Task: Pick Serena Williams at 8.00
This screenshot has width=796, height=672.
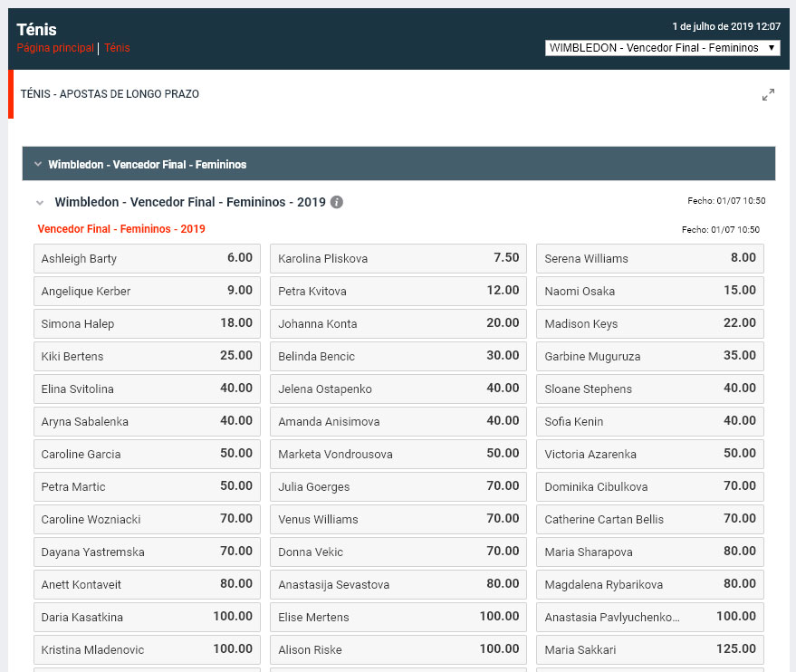Action: click(x=650, y=258)
